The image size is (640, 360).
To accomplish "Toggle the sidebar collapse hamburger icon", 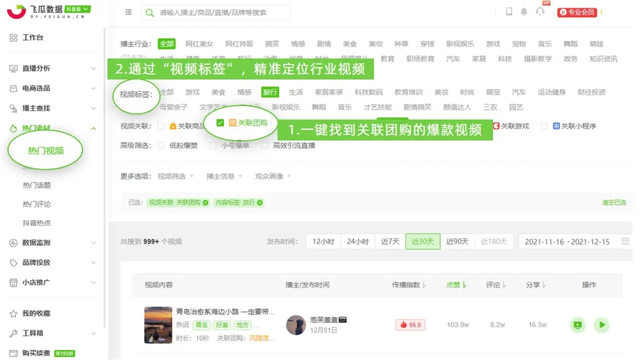I will tap(128, 12).
